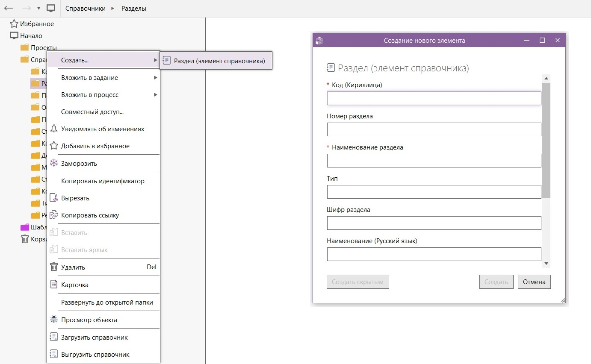Click the scissors icon for Вырезать
The width and height of the screenshot is (591, 364).
click(54, 198)
